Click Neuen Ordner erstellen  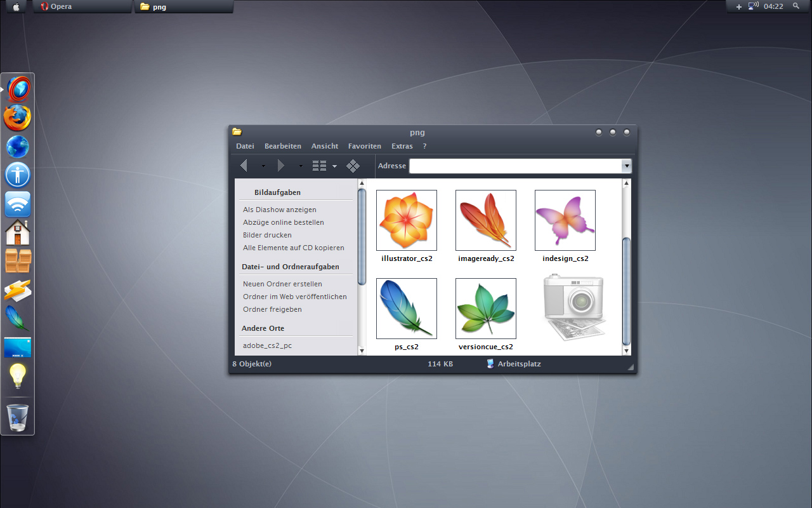click(x=282, y=284)
